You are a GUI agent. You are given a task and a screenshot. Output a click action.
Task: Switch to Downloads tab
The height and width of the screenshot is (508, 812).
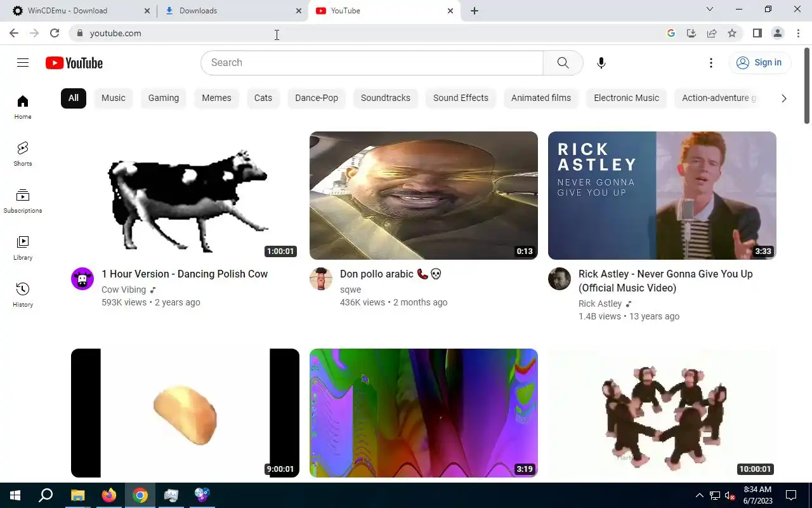[232, 11]
